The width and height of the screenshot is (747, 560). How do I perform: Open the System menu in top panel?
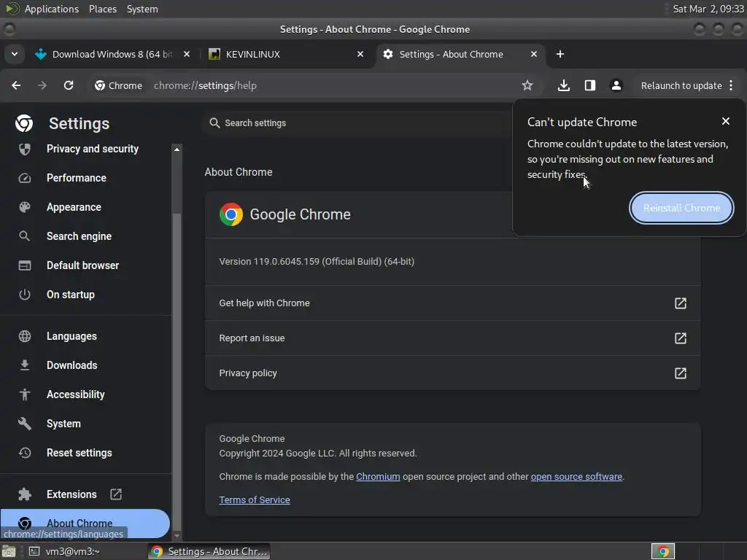click(x=142, y=9)
